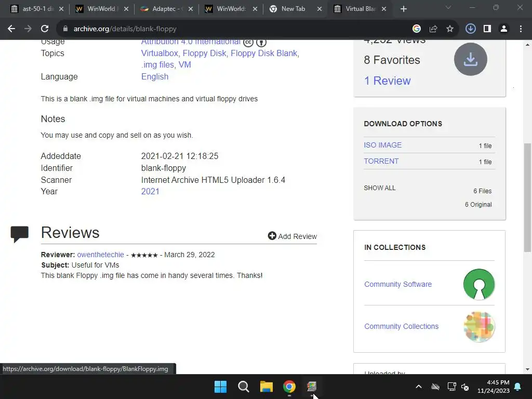Reload the archive.org page
The width and height of the screenshot is (532, 399).
[x=45, y=29]
